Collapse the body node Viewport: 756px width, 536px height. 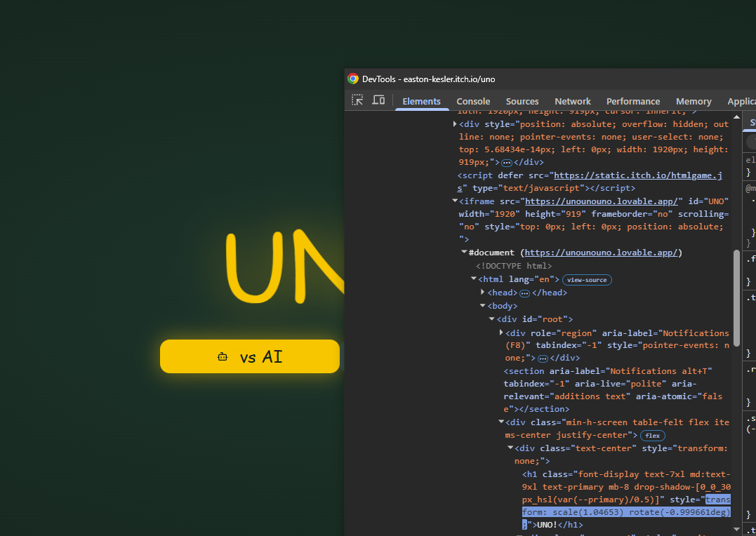[x=483, y=306]
